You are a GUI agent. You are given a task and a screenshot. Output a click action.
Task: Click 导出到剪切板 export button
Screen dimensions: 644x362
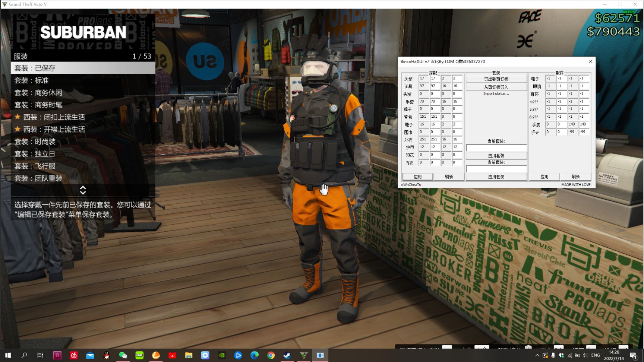coord(496,79)
